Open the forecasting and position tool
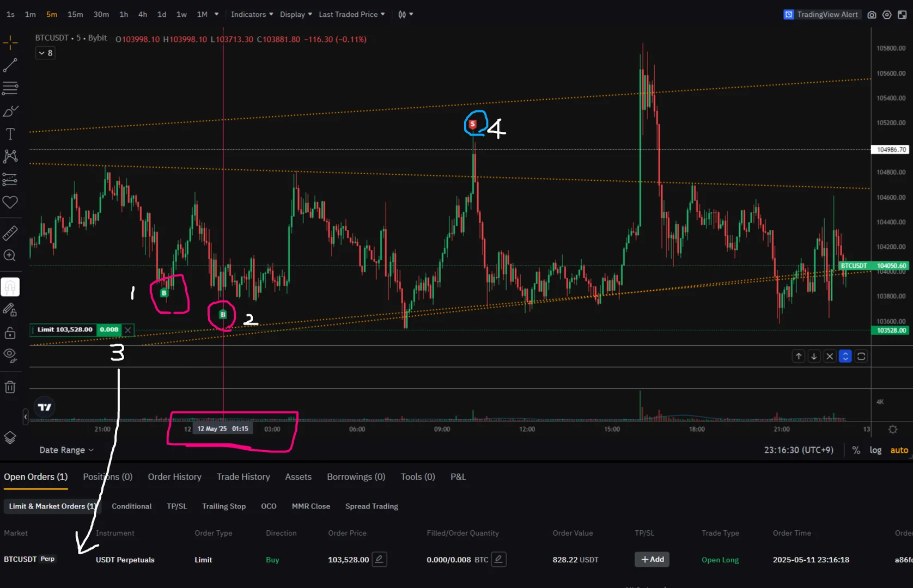Viewport: 913px width, 588px height. (10, 180)
